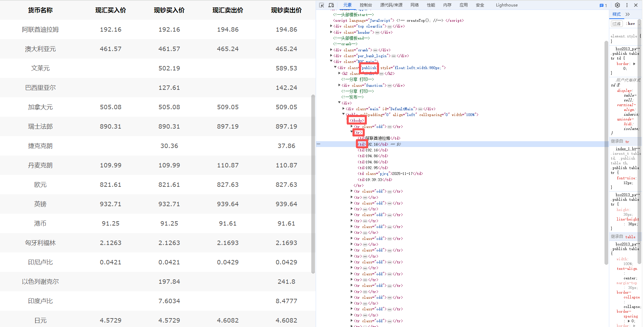The image size is (644, 327).
Task: Select the td node containing 192.95
Action: [373, 168]
